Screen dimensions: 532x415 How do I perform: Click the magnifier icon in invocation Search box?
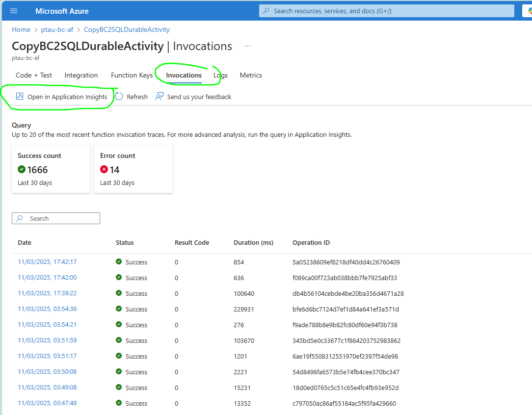click(20, 218)
